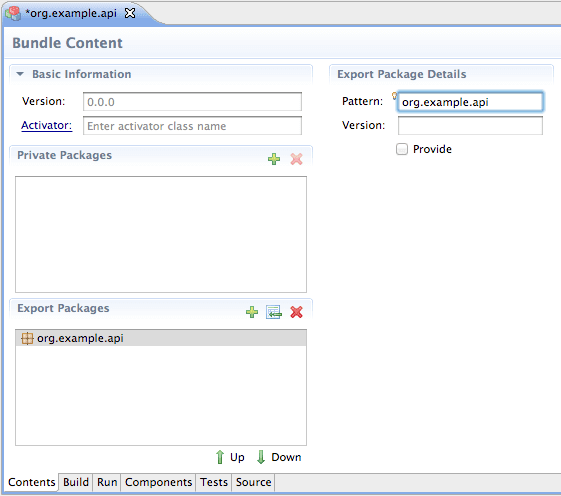Open the Activator hyperlink

click(x=47, y=126)
